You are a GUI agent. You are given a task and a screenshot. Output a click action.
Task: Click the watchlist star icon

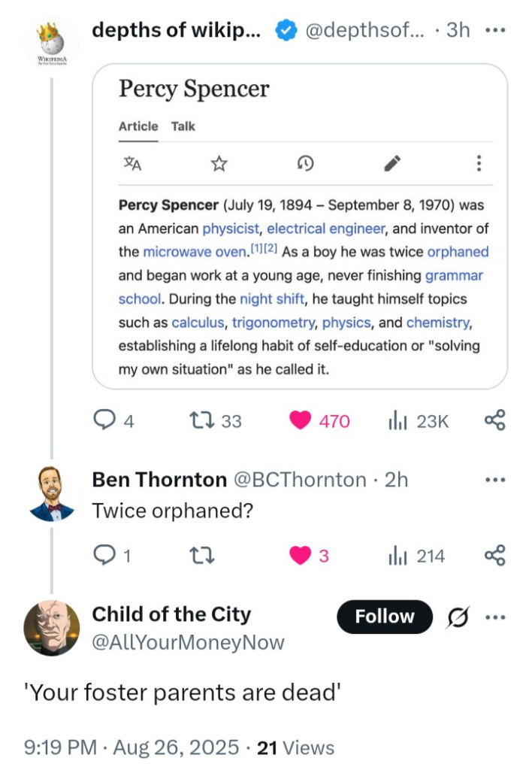(219, 163)
